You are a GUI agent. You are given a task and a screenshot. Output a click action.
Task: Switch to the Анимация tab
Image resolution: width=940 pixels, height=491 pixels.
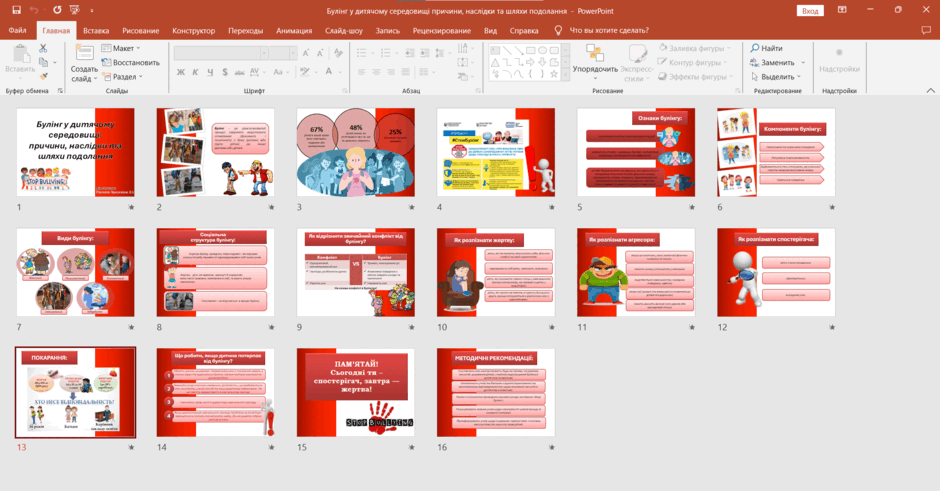(294, 30)
